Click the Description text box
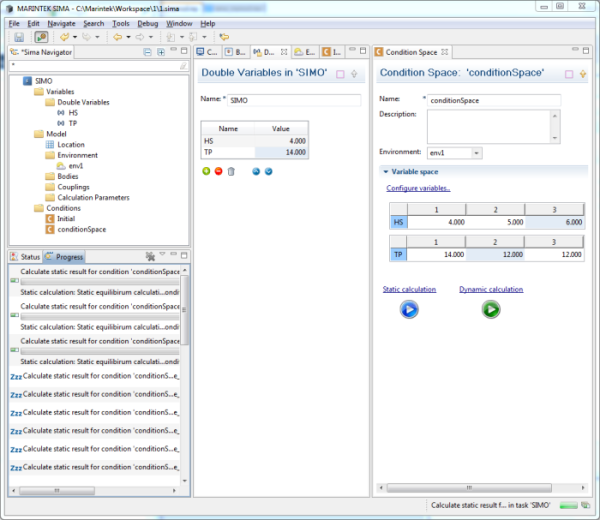Viewport: 600px width, 520px height. [x=487, y=126]
